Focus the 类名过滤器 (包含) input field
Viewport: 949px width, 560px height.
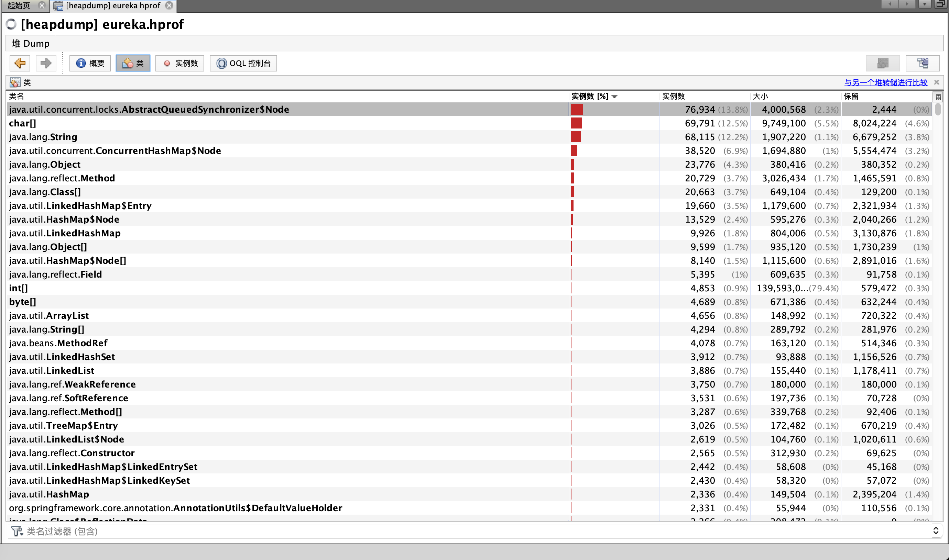coord(476,531)
